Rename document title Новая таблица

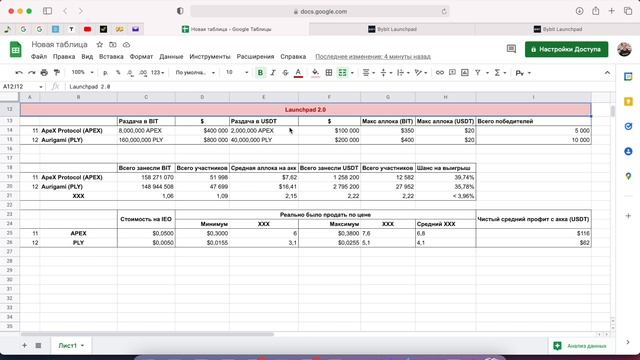click(60, 44)
